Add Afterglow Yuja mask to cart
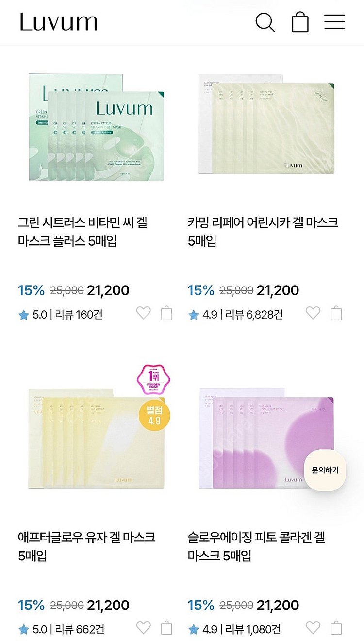This screenshot has height=641, width=364. (166, 628)
